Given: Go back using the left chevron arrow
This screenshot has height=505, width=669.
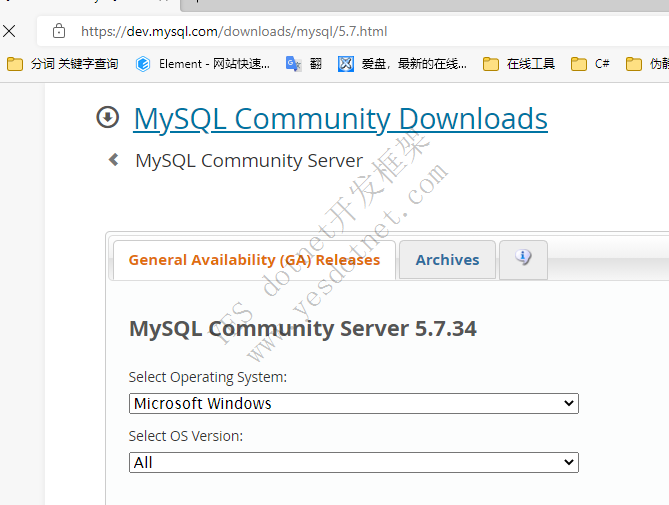Looking at the screenshot, I should (113, 160).
